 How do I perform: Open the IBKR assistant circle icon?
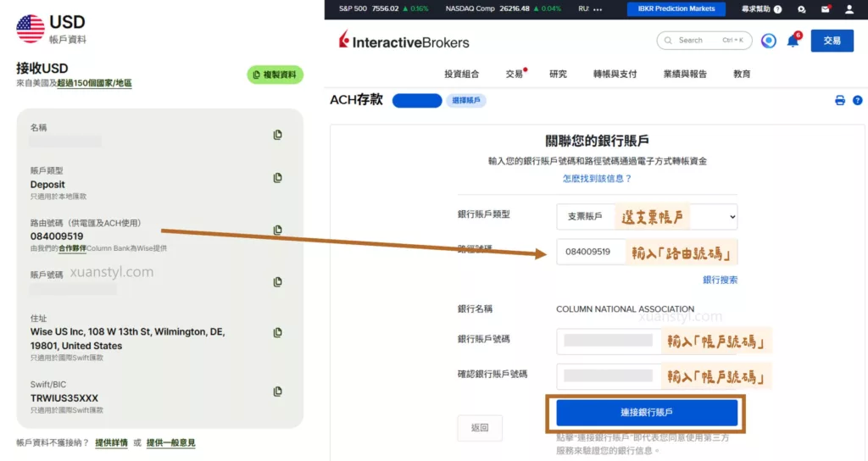pos(768,41)
